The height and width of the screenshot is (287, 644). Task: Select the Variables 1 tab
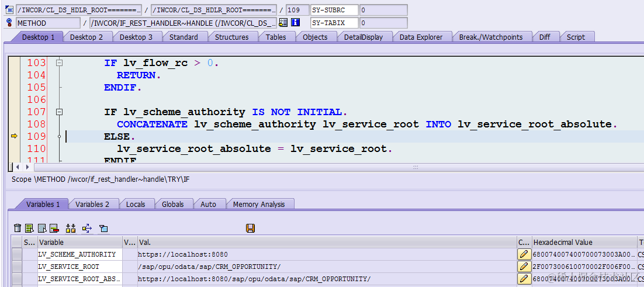(43, 204)
